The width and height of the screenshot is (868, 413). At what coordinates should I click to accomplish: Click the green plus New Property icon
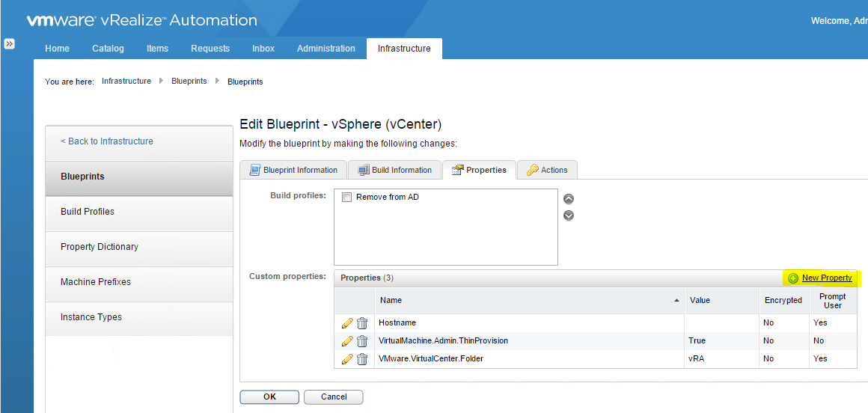(793, 278)
